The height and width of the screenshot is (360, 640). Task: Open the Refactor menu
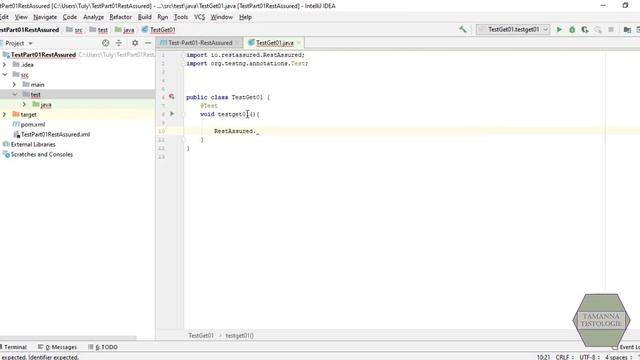[120, 17]
